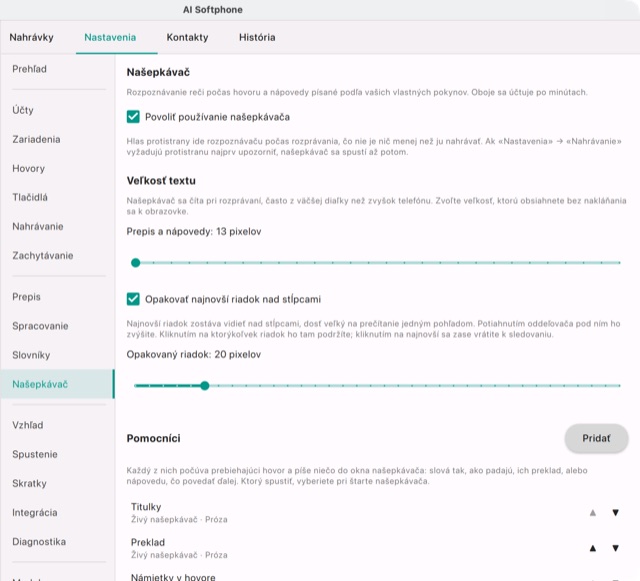Select the Titulky helper row
This screenshot has height=581, width=640.
pos(377,513)
